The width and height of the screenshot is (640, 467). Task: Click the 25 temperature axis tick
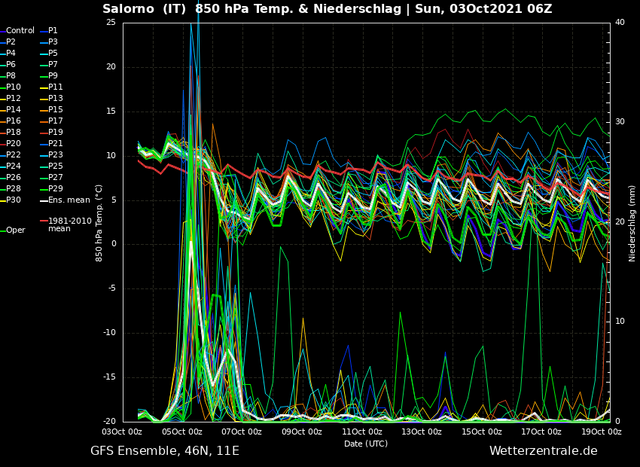[x=111, y=22]
